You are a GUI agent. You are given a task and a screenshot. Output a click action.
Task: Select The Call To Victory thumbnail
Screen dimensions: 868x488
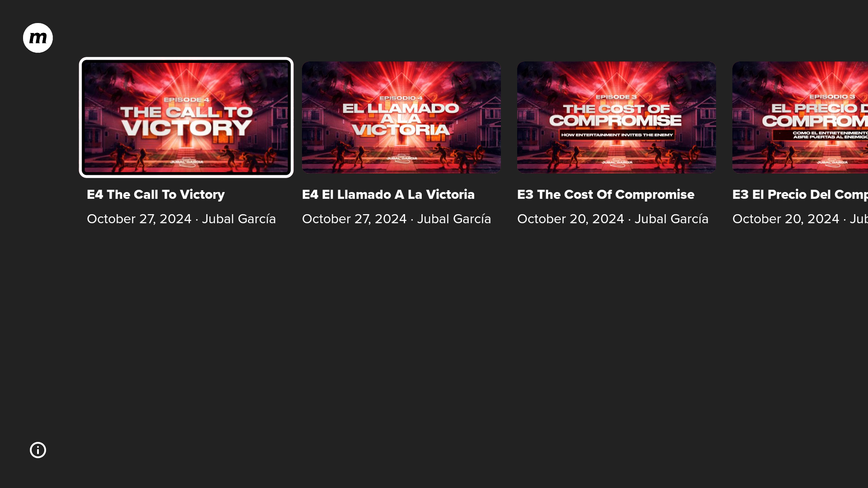pyautogui.click(x=186, y=117)
